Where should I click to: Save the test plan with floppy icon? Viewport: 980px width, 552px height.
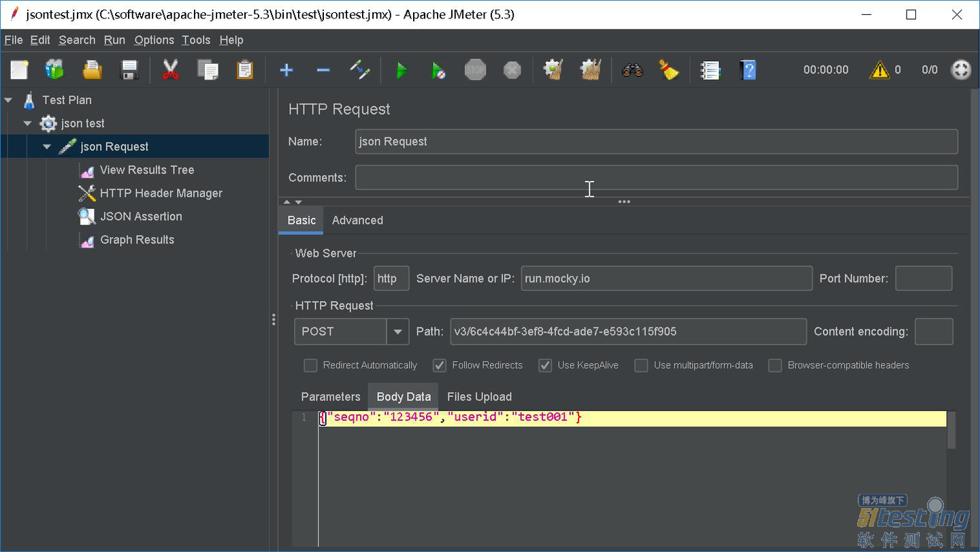(129, 69)
